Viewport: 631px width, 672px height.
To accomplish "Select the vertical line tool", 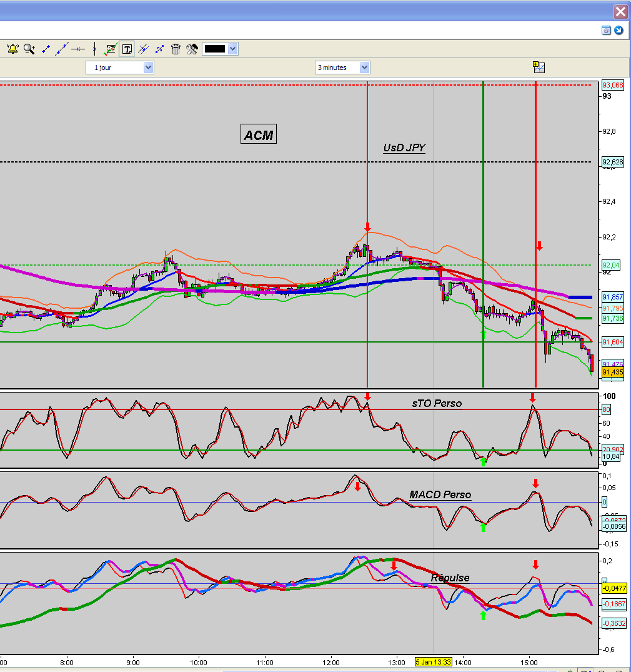I will pos(95,49).
